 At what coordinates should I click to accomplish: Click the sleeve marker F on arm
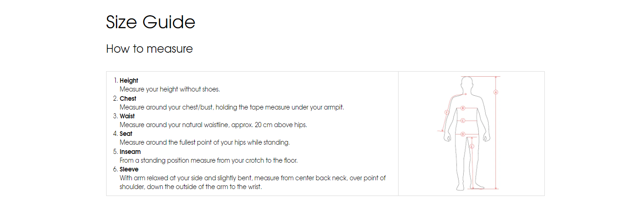click(x=447, y=112)
